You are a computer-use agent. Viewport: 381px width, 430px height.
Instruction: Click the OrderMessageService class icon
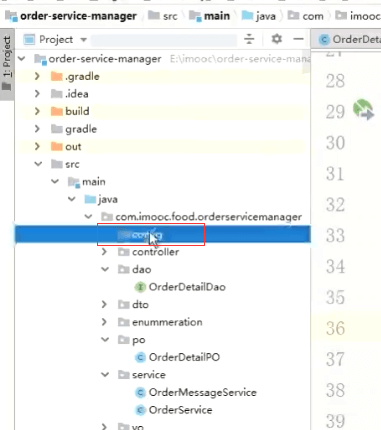tap(140, 392)
